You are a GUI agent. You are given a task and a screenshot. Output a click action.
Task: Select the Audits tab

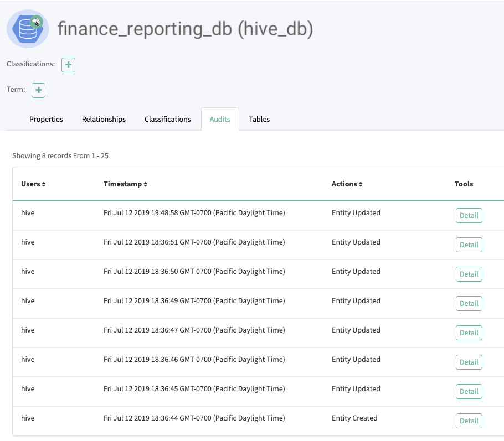pyautogui.click(x=220, y=119)
